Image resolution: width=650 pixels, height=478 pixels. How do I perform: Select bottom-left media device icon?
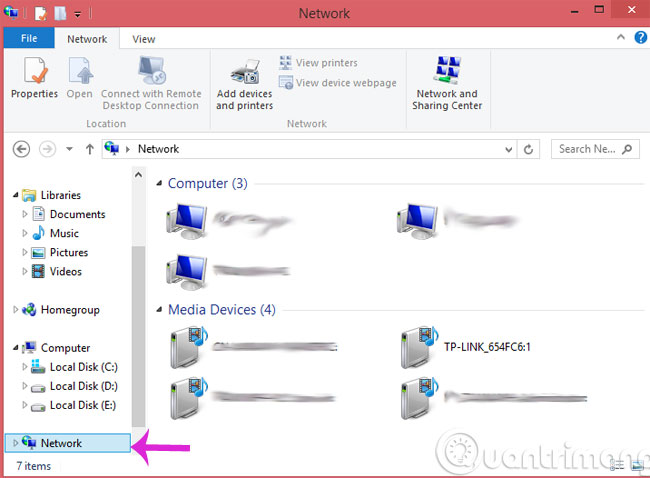point(189,398)
